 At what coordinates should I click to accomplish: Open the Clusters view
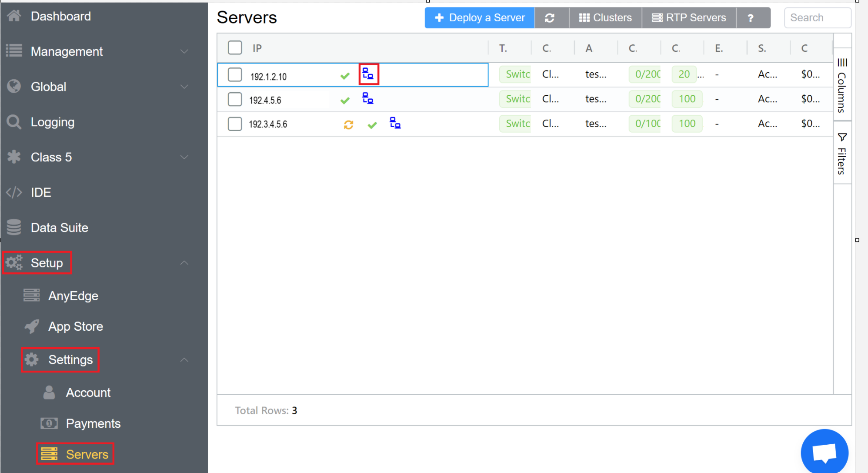(605, 18)
